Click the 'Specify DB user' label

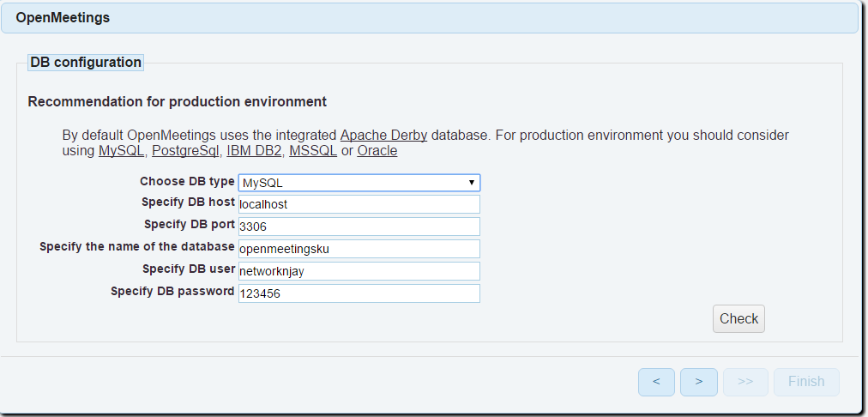tap(189, 269)
